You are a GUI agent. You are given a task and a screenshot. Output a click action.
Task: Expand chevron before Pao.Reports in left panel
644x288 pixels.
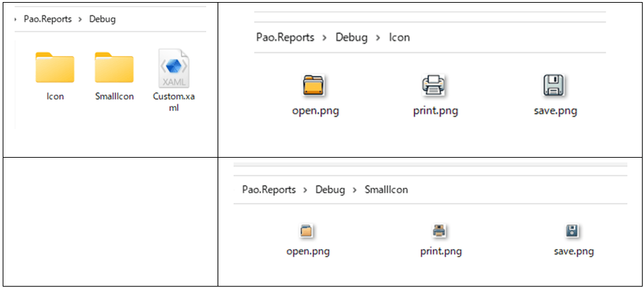coord(16,20)
